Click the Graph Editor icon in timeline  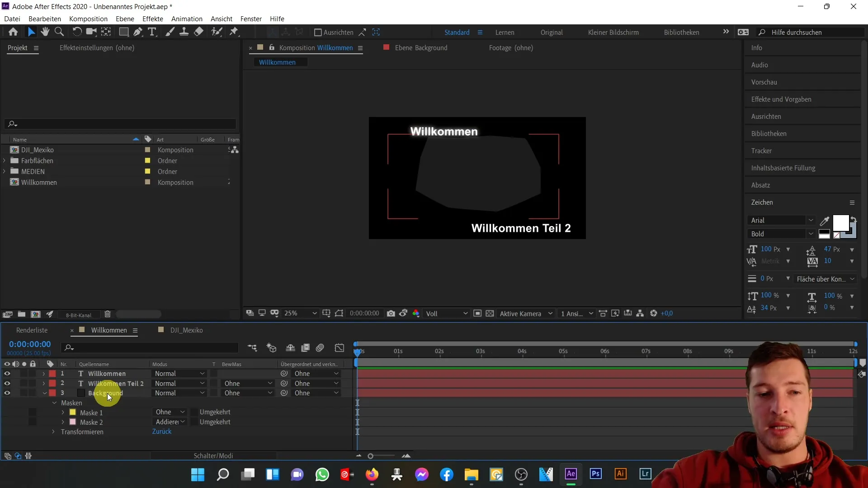339,347
